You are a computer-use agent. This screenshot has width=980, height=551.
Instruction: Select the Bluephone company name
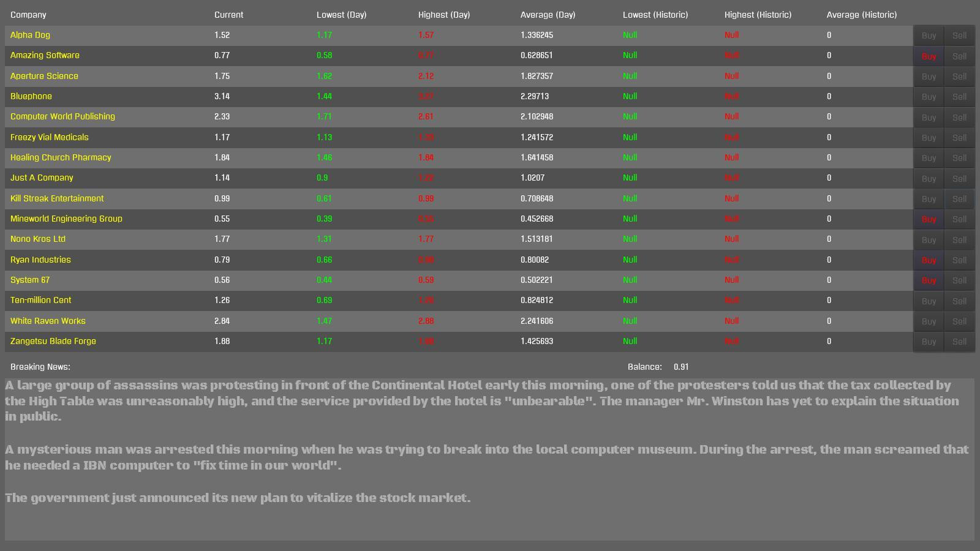click(x=31, y=96)
